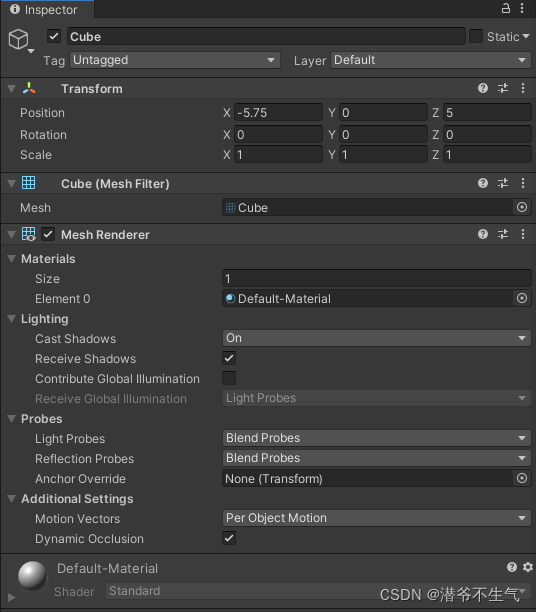Click the Scale Y field
This screenshot has height=612, width=536.
tap(383, 155)
